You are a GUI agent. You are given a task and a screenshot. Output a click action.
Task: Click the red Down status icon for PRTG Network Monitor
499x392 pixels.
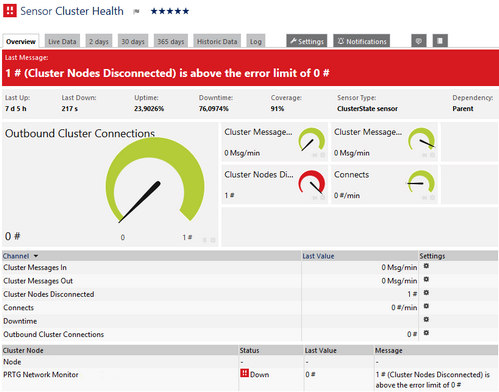coord(244,373)
